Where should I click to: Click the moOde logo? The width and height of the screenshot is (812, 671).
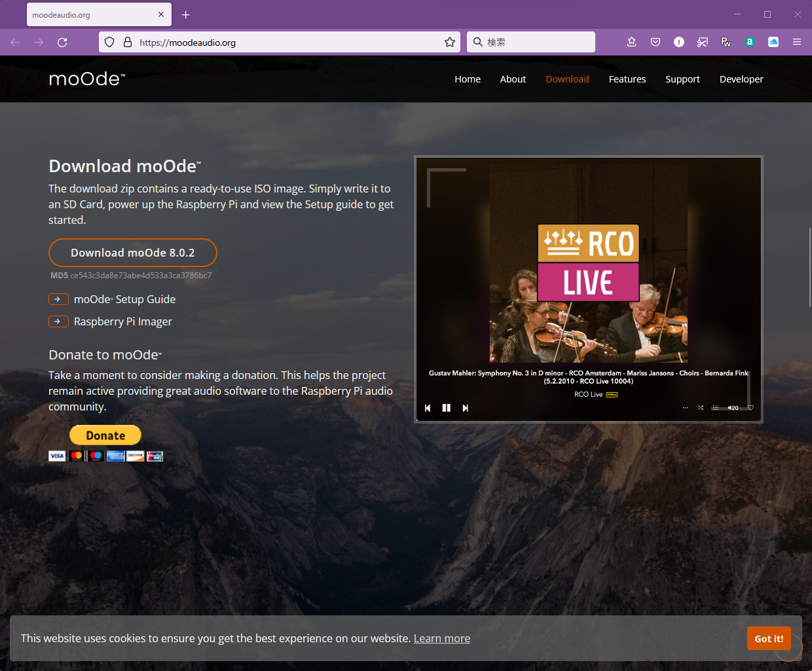pos(86,79)
